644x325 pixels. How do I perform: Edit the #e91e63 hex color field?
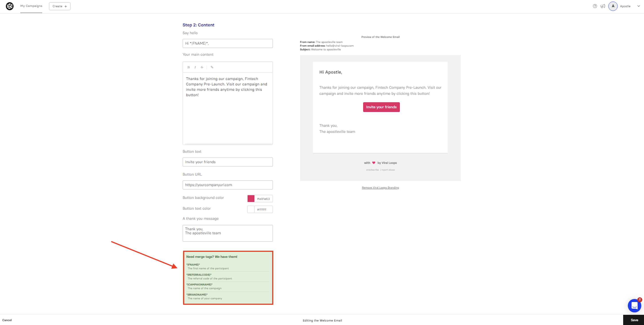pos(263,199)
